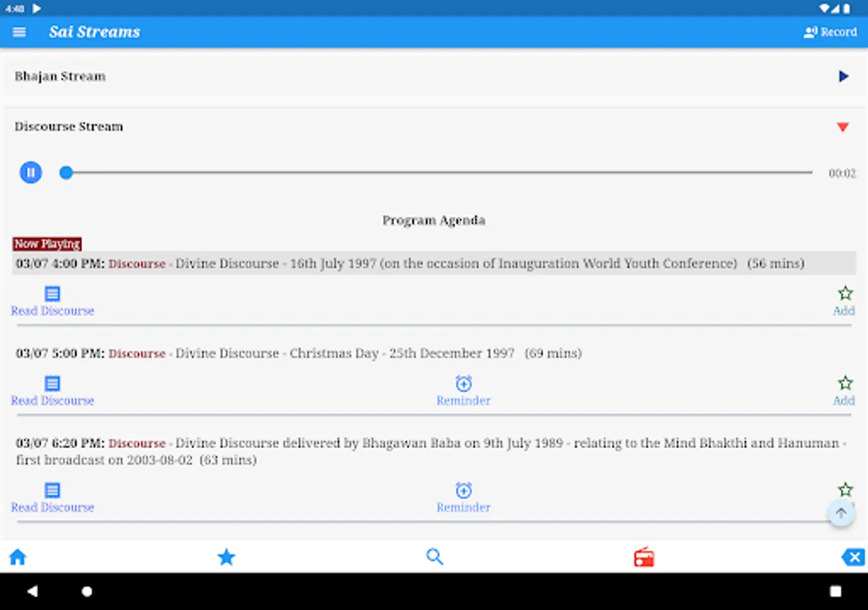Viewport: 868px width, 610px height.
Task: Open Search in bottom bar
Action: tap(435, 557)
